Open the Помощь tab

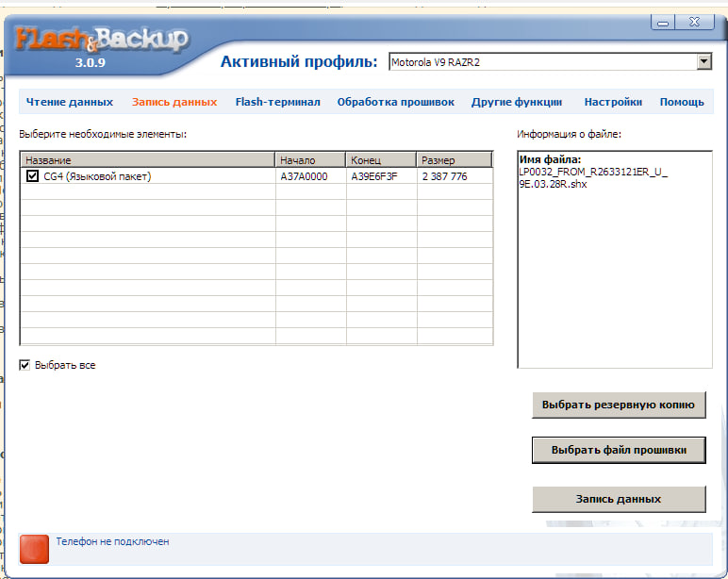(x=682, y=102)
